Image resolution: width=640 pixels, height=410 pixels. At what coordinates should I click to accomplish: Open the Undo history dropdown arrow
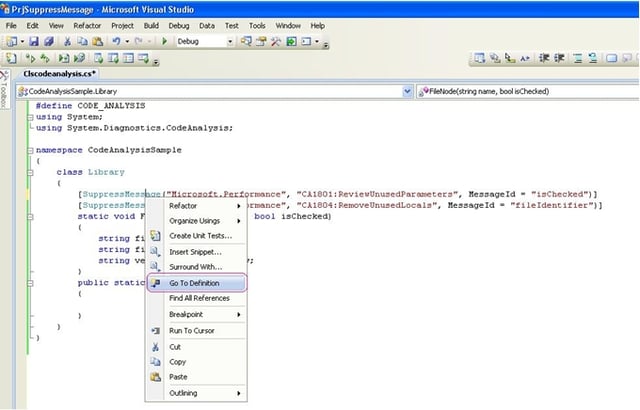tap(127, 41)
